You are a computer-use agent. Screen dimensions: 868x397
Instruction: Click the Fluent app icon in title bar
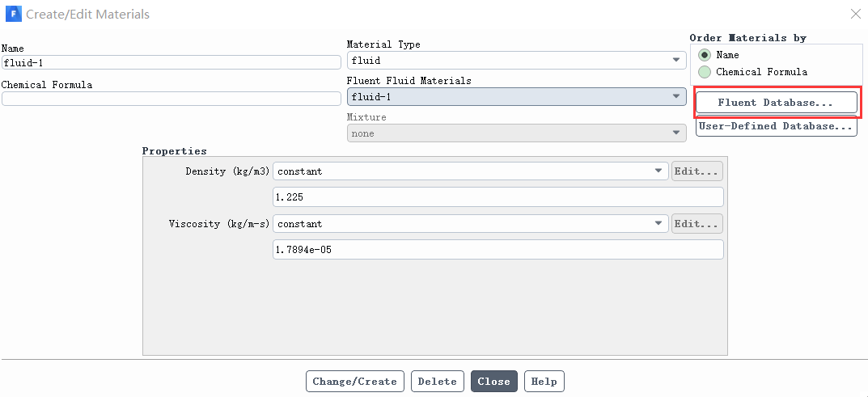13,14
